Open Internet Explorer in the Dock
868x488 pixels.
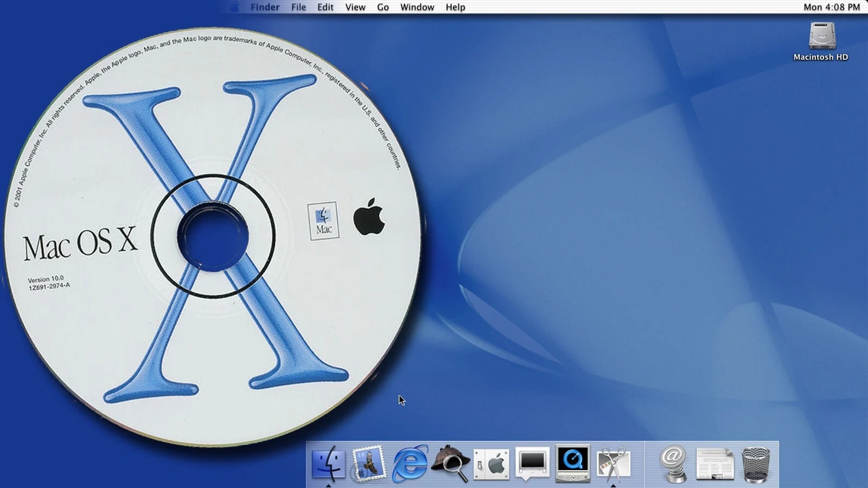coord(410,464)
